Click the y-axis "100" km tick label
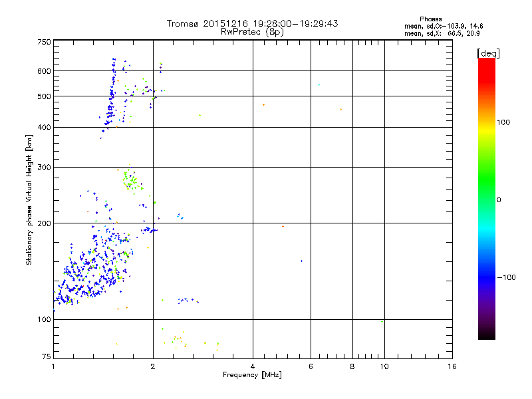 44,319
